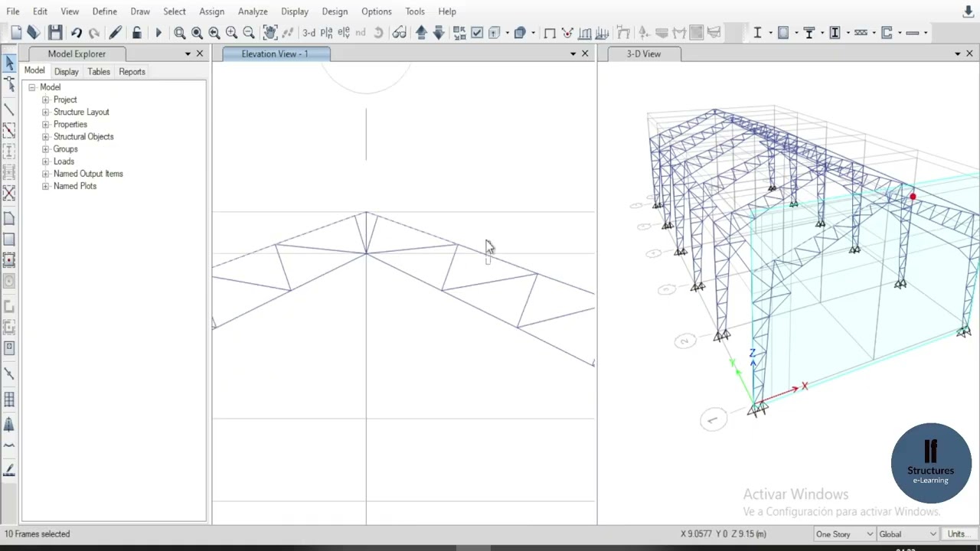
Task: Switch to Reports tab in Model Explorer
Action: [132, 71]
